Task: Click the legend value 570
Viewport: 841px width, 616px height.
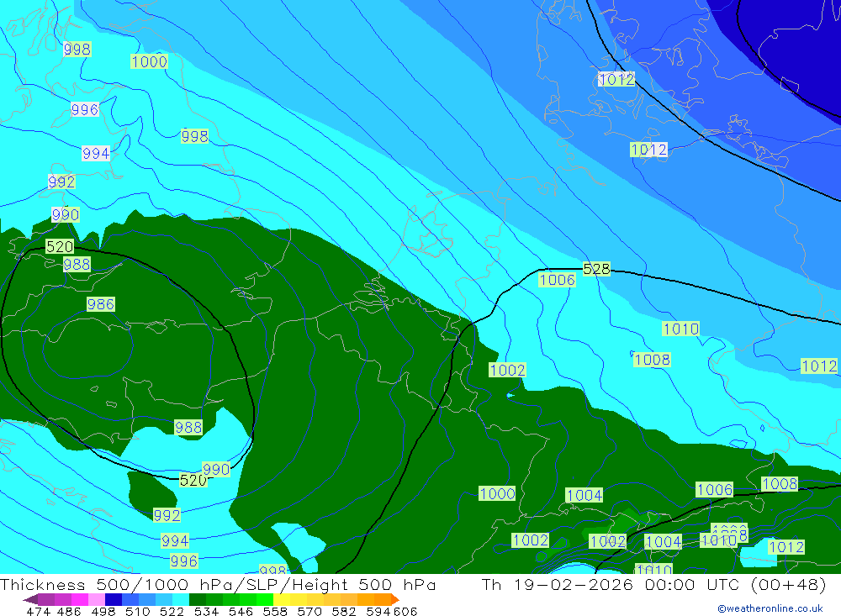Action: pos(309,611)
